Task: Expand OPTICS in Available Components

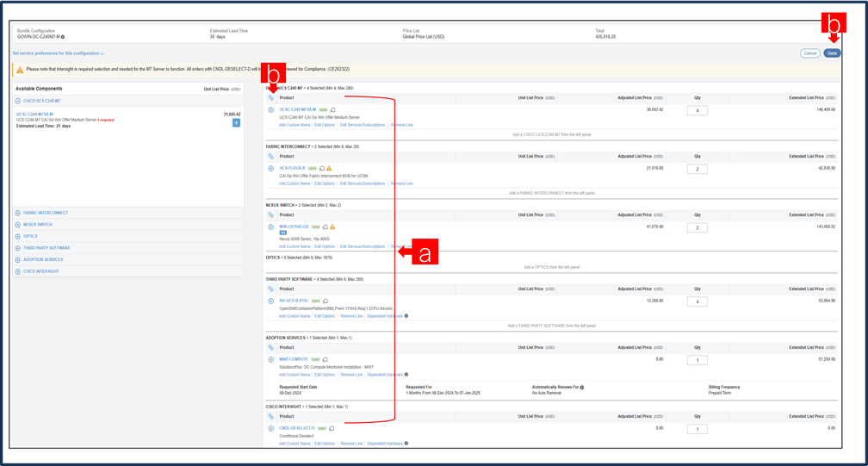Action: pyautogui.click(x=18, y=236)
